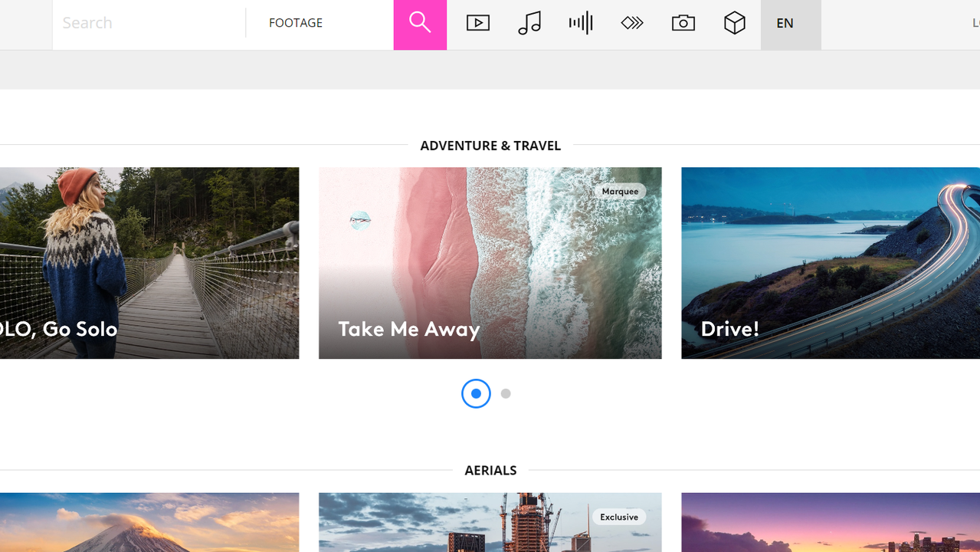Screen dimensions: 980x552
Task: Click the Exclusive badge in Aerials
Action: tap(619, 517)
